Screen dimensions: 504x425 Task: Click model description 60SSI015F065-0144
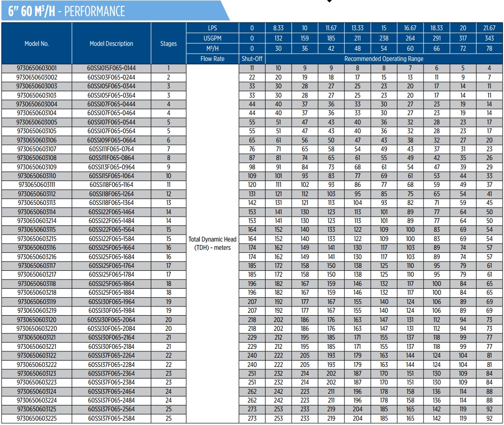[x=111, y=68]
